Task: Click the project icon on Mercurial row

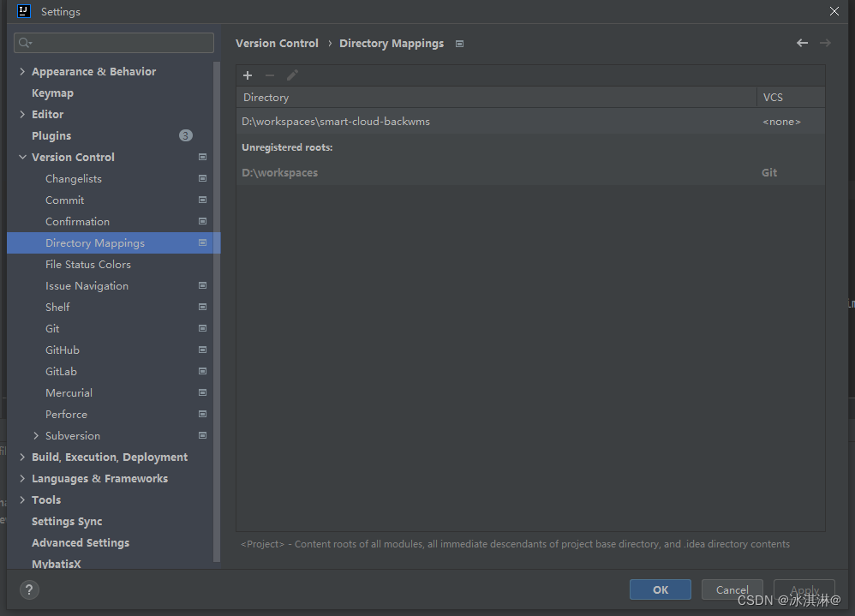Action: coord(202,392)
